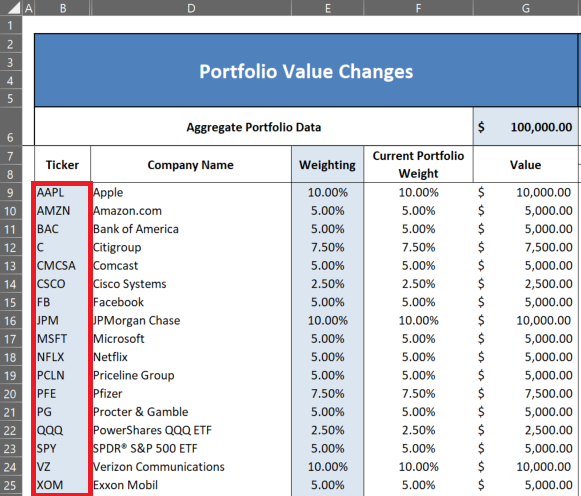Click the Facebook company name cell
581x496 pixels.
tap(191, 302)
